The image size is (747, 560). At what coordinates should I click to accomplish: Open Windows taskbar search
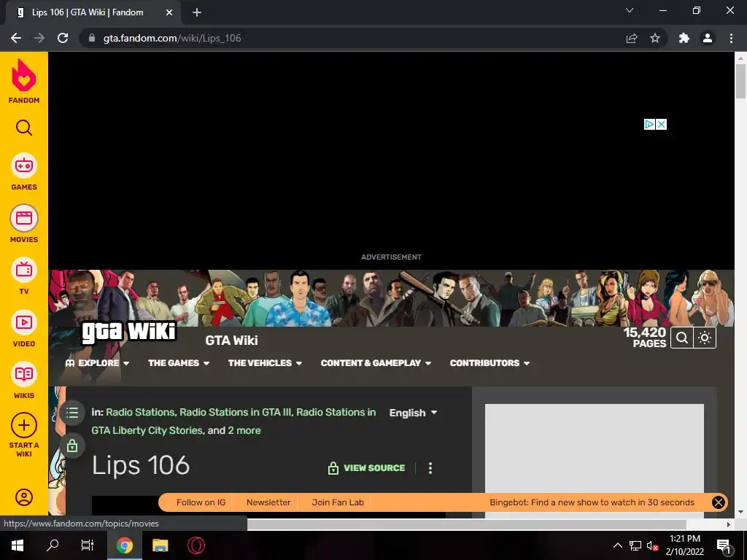click(x=53, y=545)
